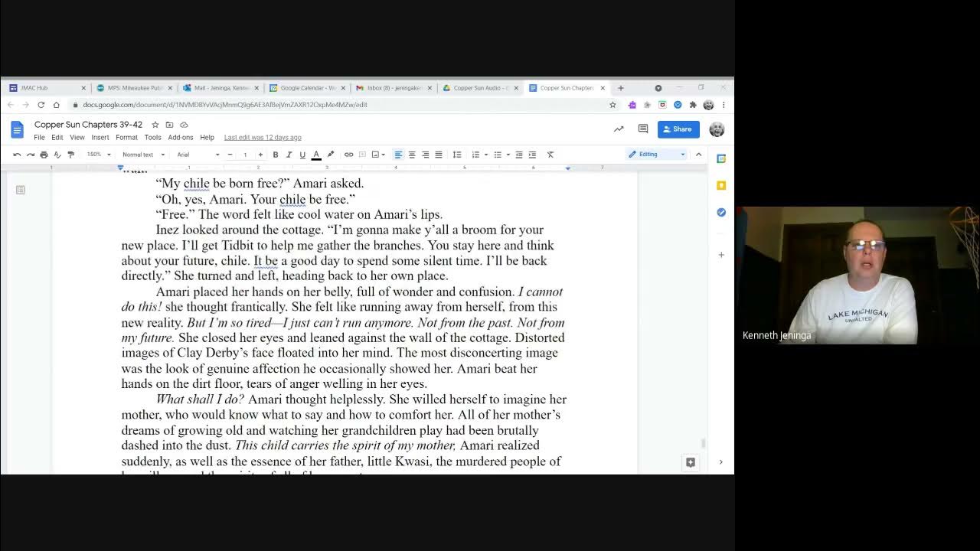Rename the Copper Sun Chapters 39-42 title

(x=88, y=125)
